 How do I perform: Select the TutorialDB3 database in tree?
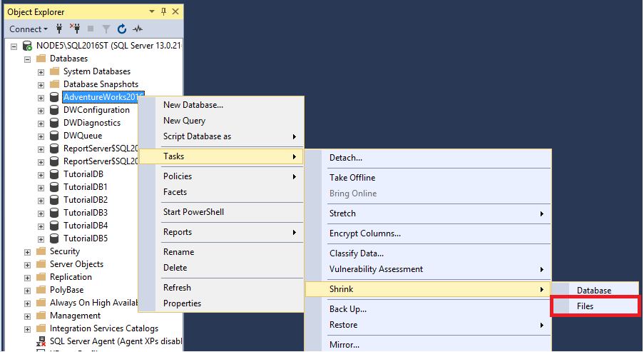click(85, 213)
